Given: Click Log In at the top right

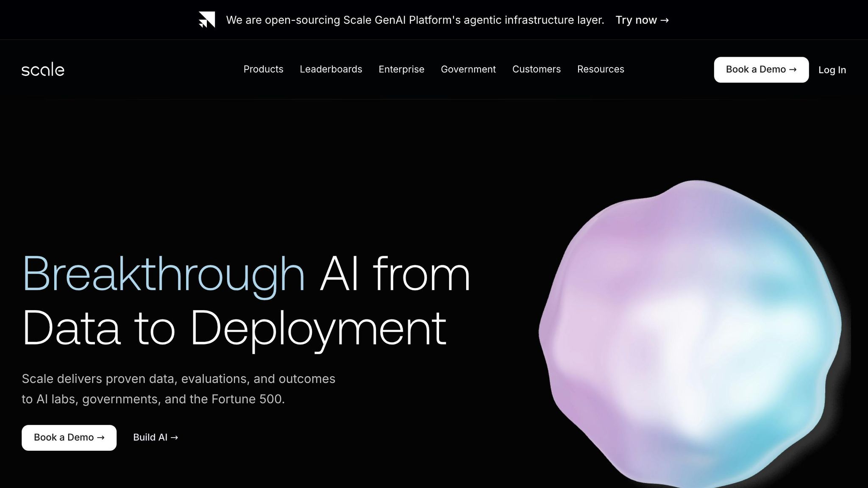Looking at the screenshot, I should [832, 69].
